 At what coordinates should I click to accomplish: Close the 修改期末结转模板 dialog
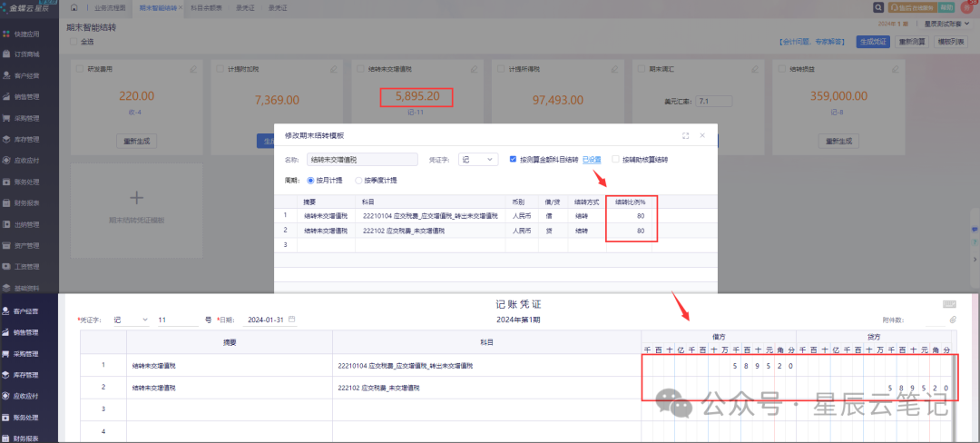(701, 135)
